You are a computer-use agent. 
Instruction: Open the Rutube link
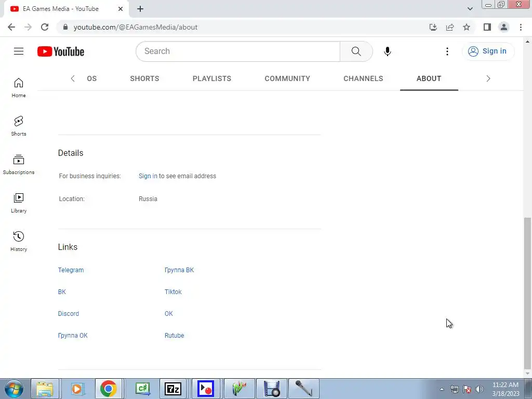coord(174,335)
